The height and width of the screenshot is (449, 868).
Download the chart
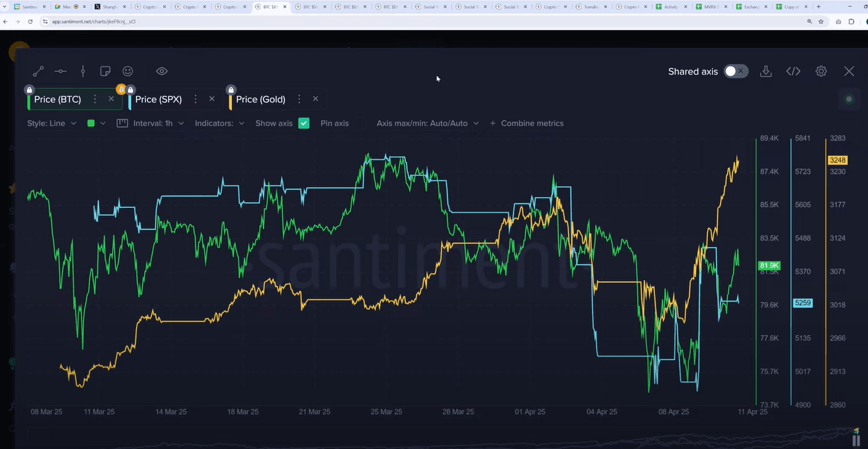[766, 72]
